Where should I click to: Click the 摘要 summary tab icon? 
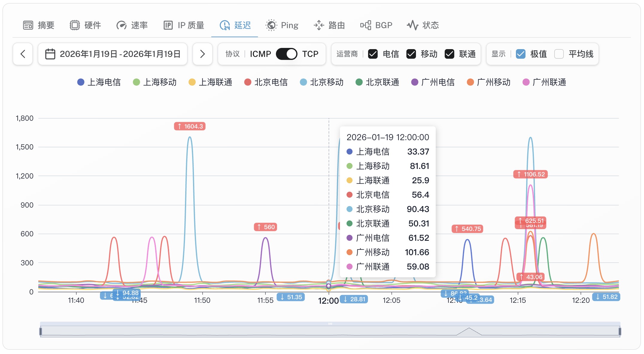pos(28,25)
